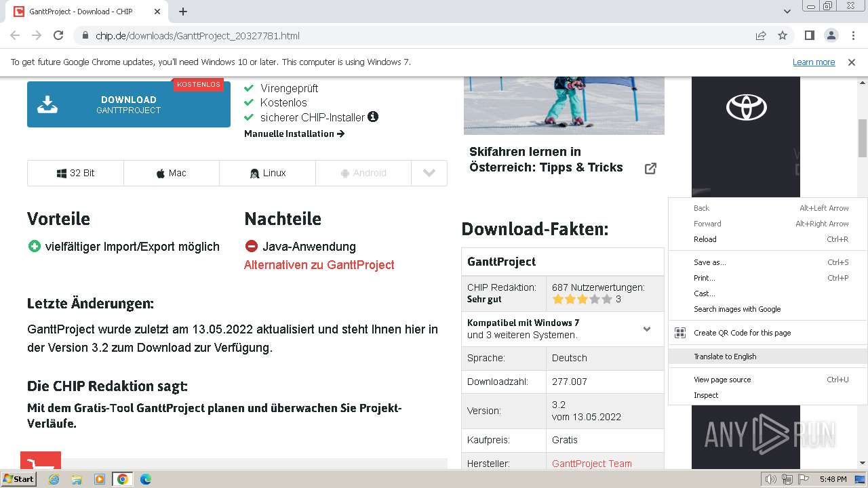Choose Reload in context menu
This screenshot has height=488, width=868.
click(768, 239)
